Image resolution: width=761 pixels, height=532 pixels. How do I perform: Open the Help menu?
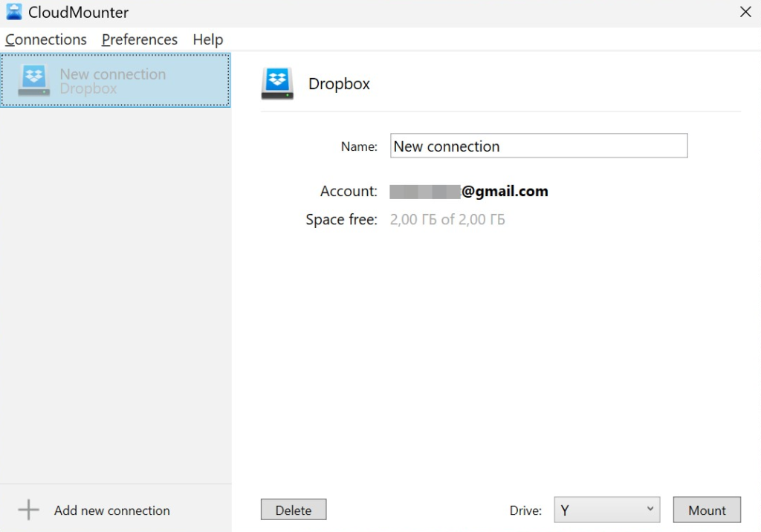click(x=207, y=39)
